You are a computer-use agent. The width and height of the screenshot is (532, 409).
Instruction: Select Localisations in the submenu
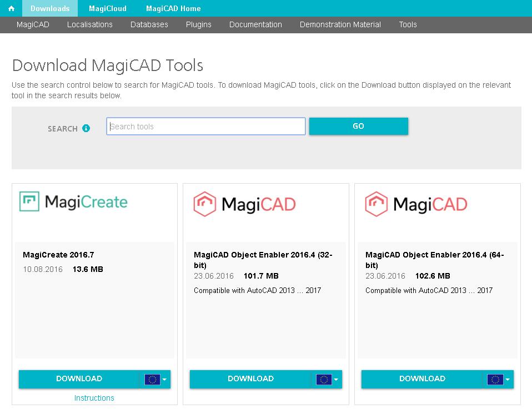point(90,25)
